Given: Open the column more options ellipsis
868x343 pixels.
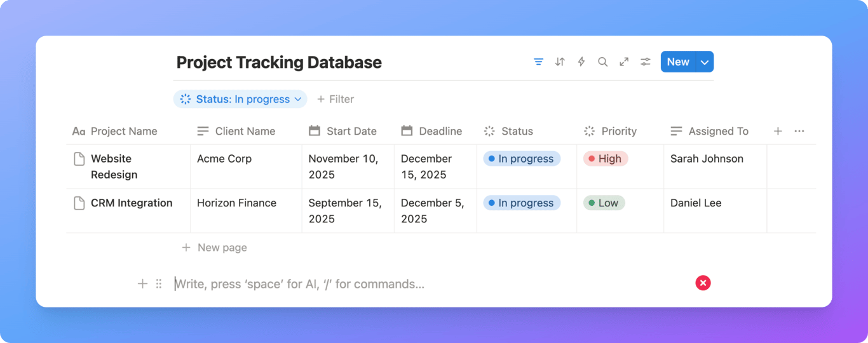Looking at the screenshot, I should pos(799,131).
